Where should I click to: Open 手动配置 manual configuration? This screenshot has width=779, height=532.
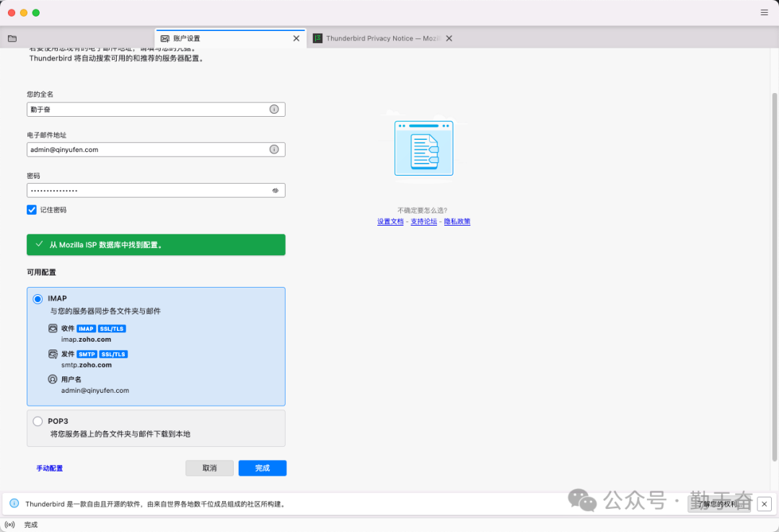click(x=50, y=469)
